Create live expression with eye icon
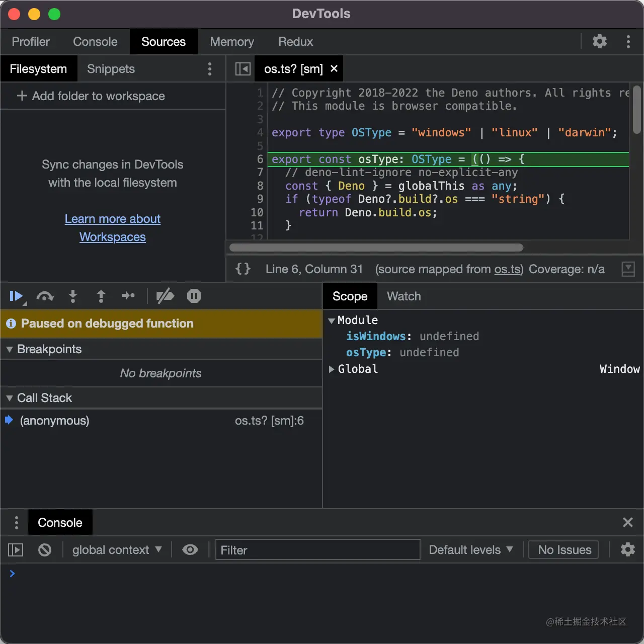 [x=190, y=550]
